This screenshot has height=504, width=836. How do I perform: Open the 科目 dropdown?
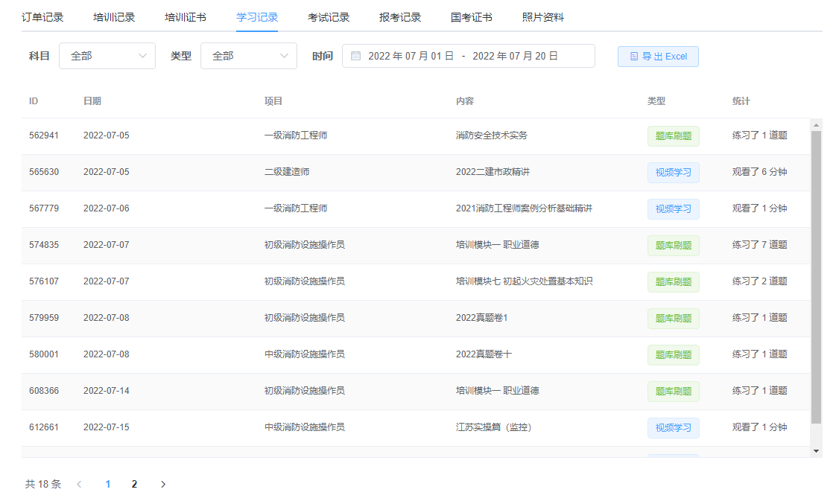(x=107, y=56)
